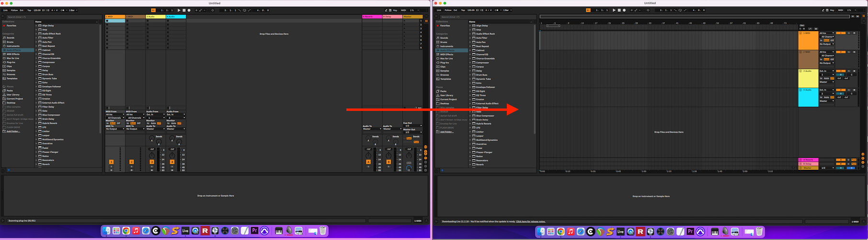Click Add Folder in the left window's browser
868x240 pixels.
[x=13, y=131]
